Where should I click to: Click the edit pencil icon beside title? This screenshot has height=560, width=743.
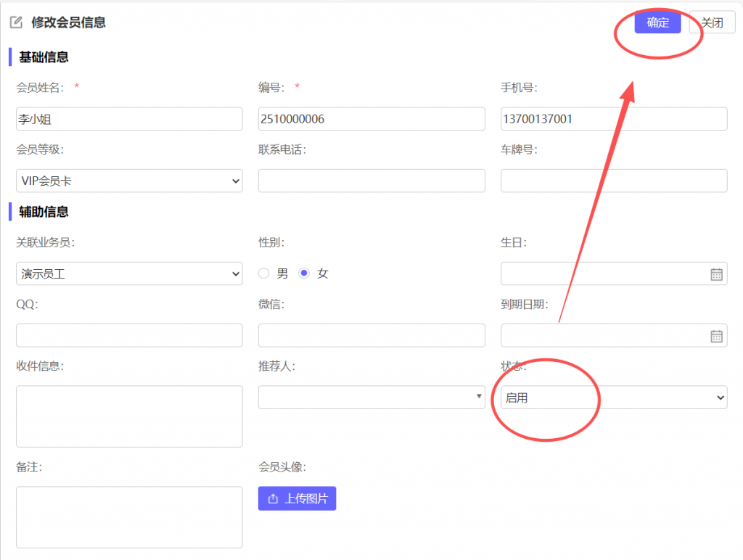point(16,22)
